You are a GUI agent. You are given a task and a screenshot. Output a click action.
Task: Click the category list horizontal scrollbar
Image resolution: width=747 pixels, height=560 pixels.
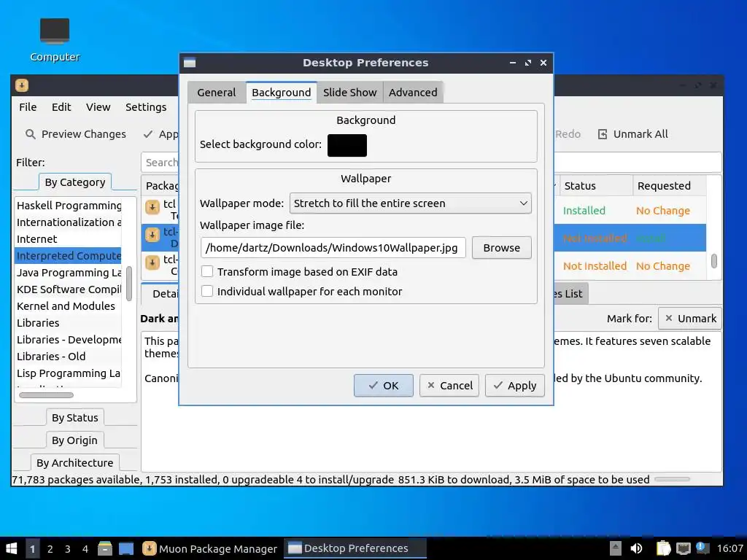click(x=46, y=394)
